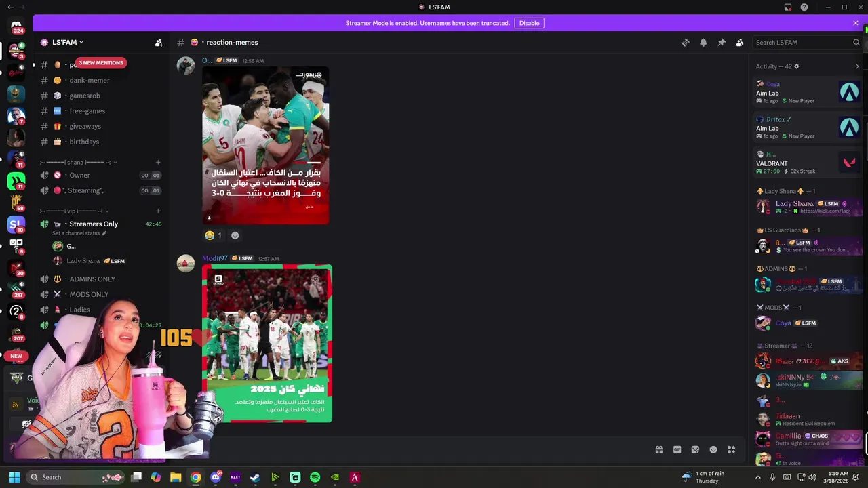This screenshot has width=868, height=488.
Task: Open Steam from the taskbar
Action: click(255, 477)
